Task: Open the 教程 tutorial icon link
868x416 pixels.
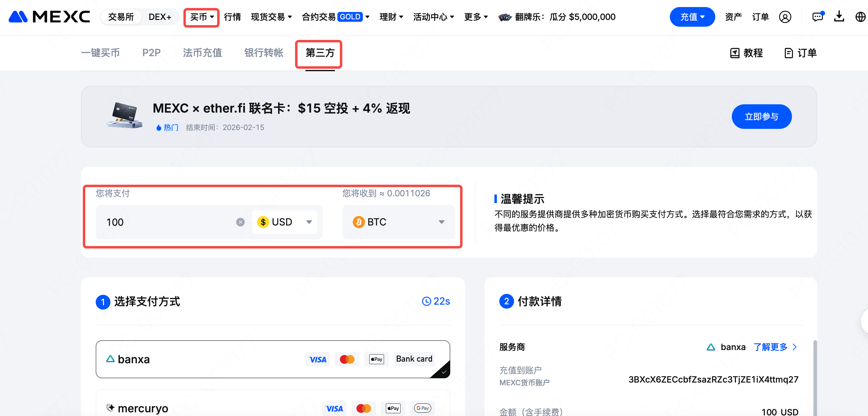Action: (747, 53)
